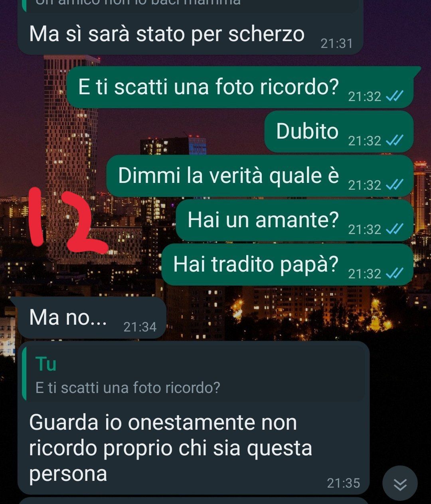Tap the 21:34 timestamp beside 'Ma no...'
The width and height of the screenshot is (431, 504).
[140, 327]
